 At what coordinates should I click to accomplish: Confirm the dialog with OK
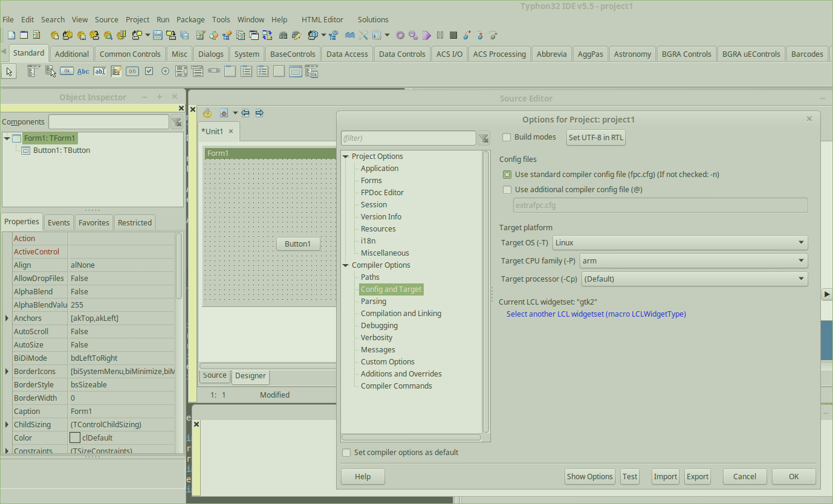point(794,477)
